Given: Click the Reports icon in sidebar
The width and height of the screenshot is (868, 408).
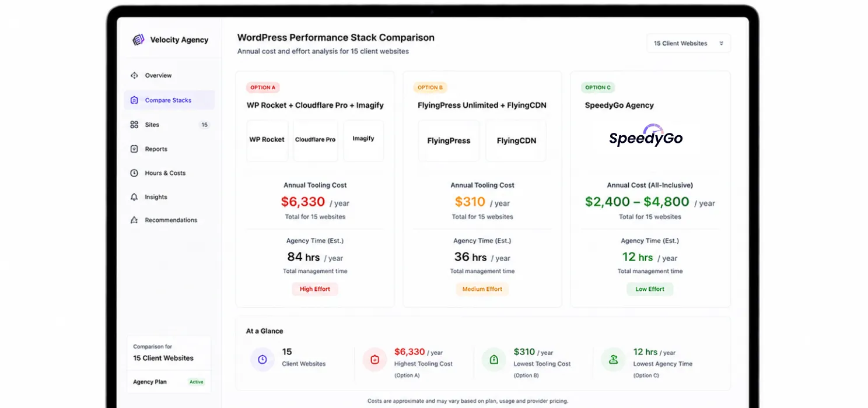Looking at the screenshot, I should point(134,149).
